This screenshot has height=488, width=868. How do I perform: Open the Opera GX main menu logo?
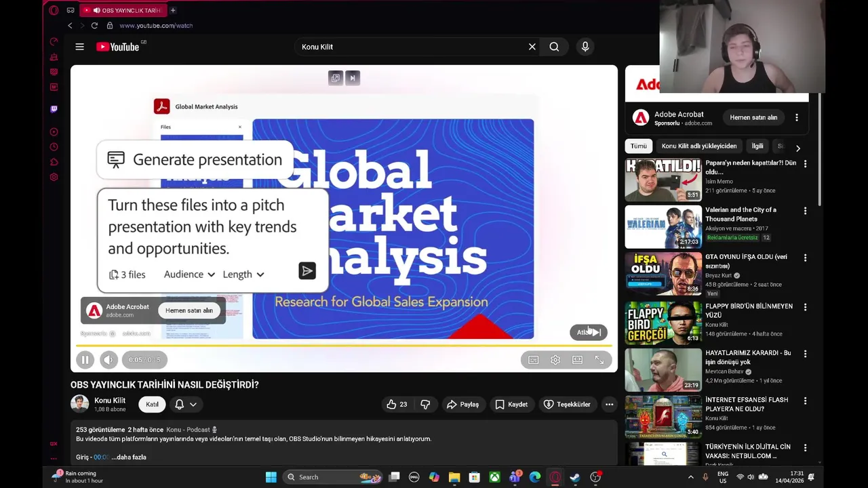pos(54,10)
